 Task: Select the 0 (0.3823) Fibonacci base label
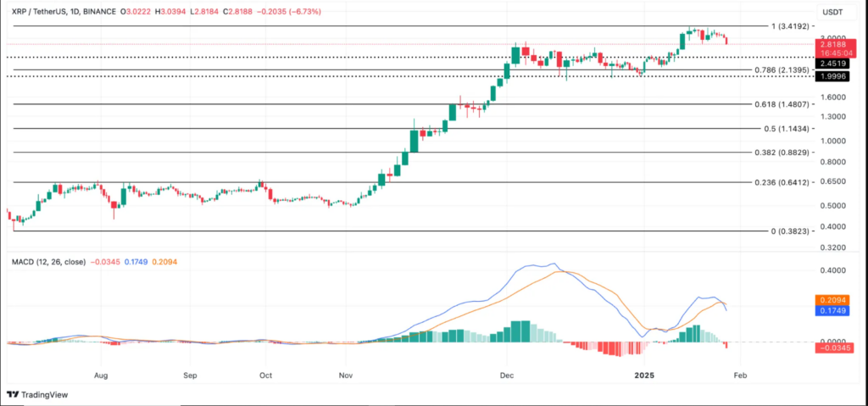(791, 231)
